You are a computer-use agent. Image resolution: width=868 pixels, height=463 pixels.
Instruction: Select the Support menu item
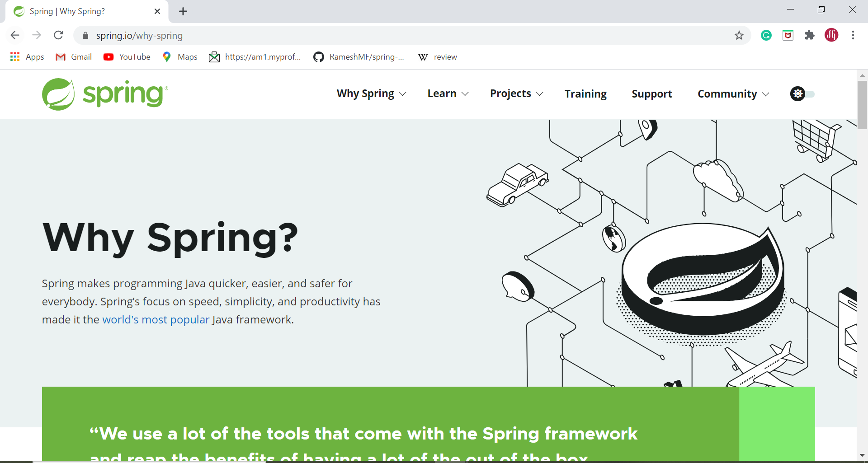click(652, 94)
